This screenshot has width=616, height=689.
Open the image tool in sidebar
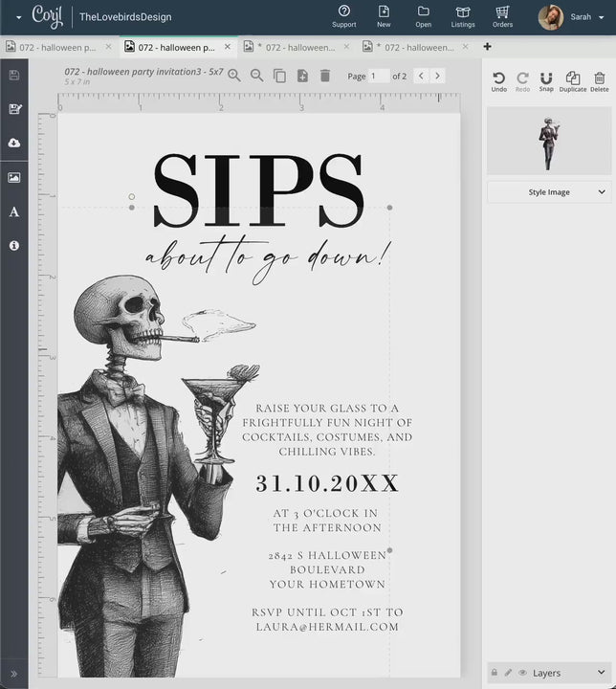pos(13,177)
